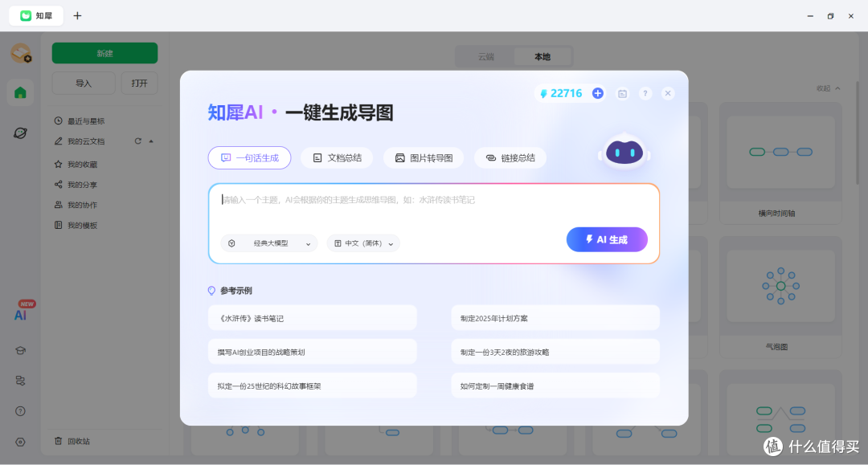The height and width of the screenshot is (465, 868).
Task: Choose example 拟定一份25世纪的科幻故事框架
Action: [x=312, y=385]
